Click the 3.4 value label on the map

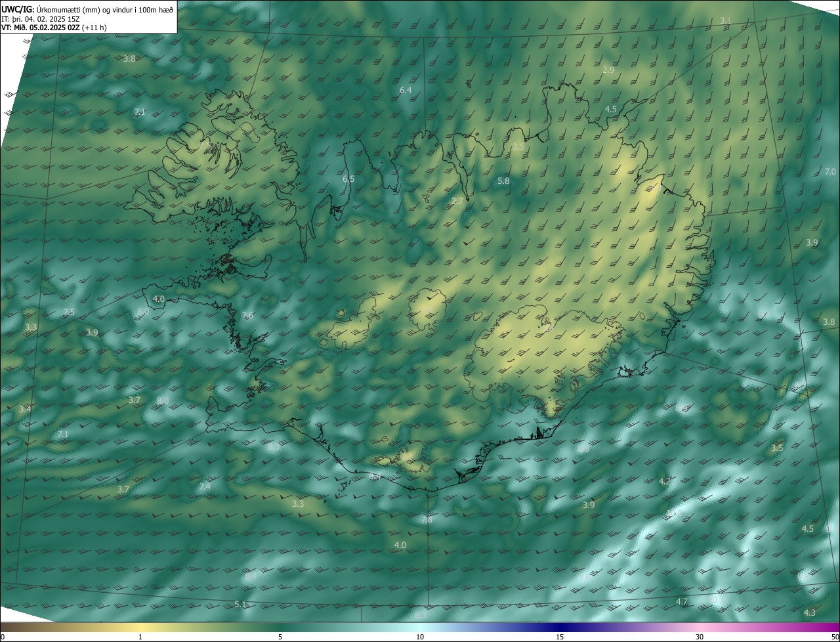(x=24, y=409)
